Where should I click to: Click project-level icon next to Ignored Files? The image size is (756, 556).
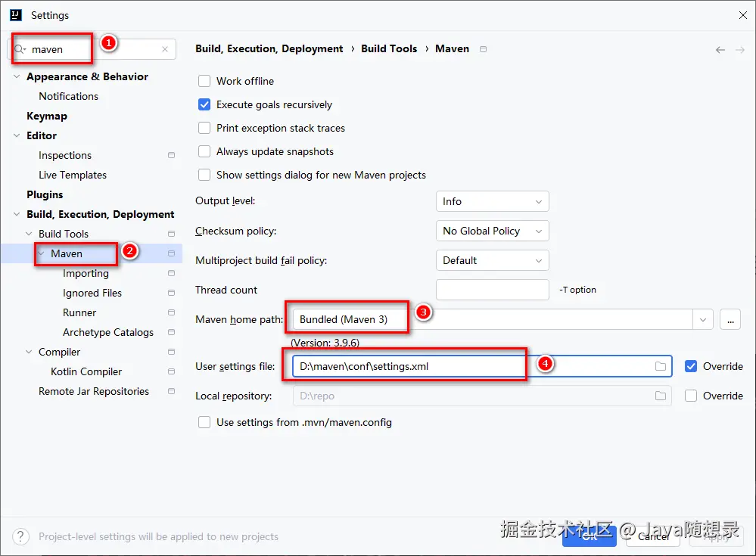coord(171,293)
